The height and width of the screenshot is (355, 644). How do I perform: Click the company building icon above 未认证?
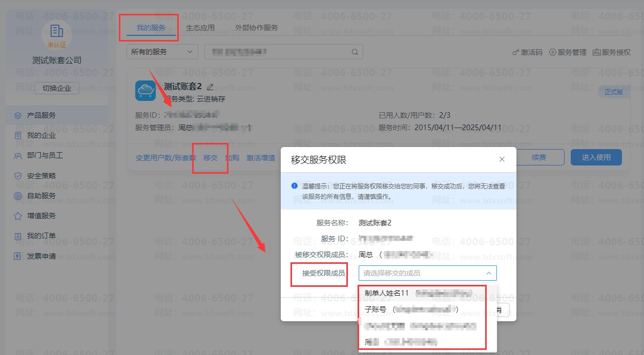click(56, 30)
